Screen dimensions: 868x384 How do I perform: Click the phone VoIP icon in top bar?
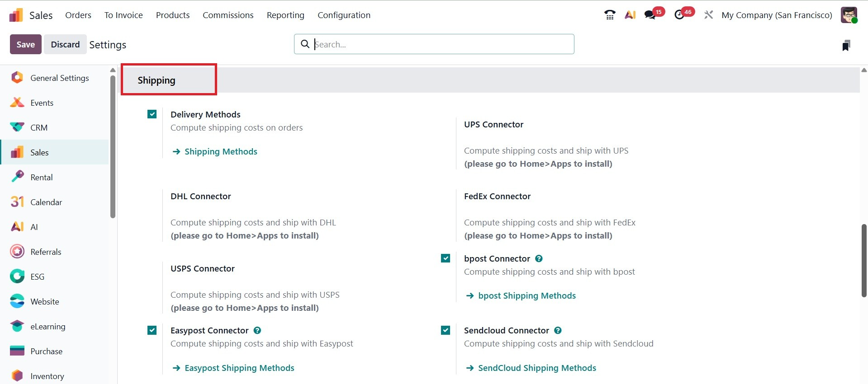pos(609,15)
